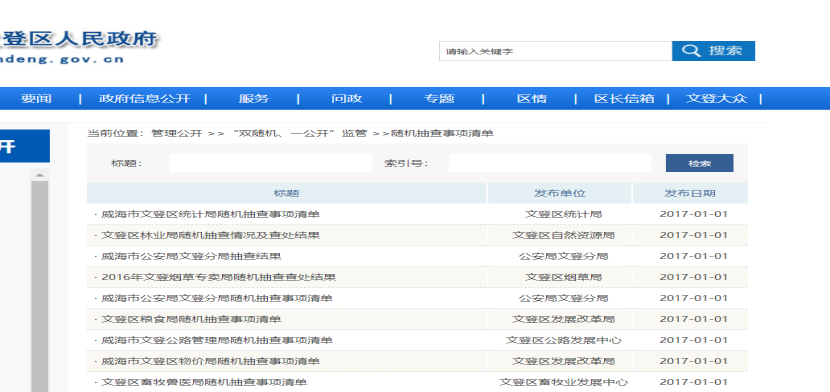Open 文登区林业局随机抽查情况及查处结果 link
830x392 pixels.
(210, 235)
